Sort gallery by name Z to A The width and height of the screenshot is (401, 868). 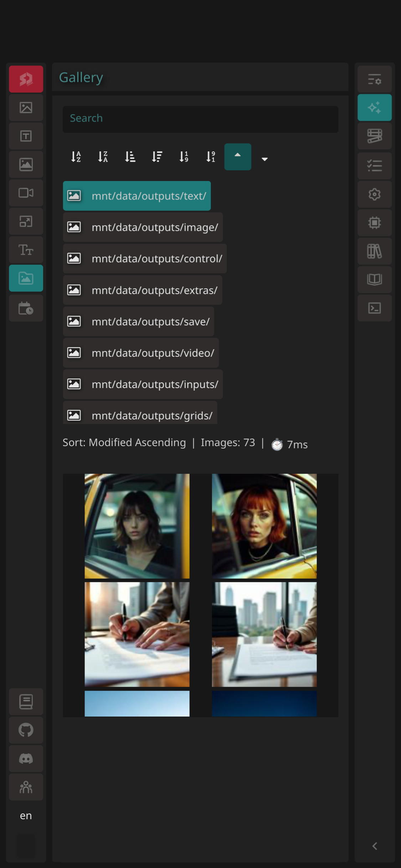[x=103, y=157]
